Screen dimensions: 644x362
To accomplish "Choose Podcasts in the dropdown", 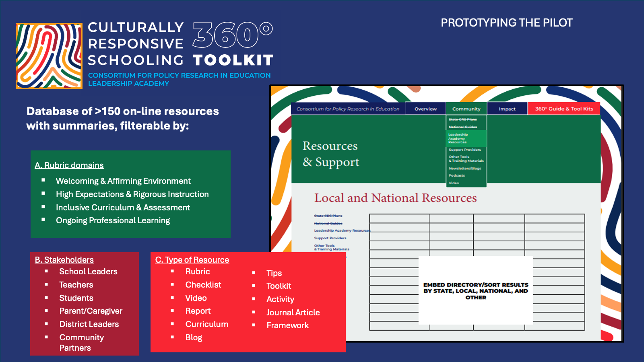I will point(456,175).
